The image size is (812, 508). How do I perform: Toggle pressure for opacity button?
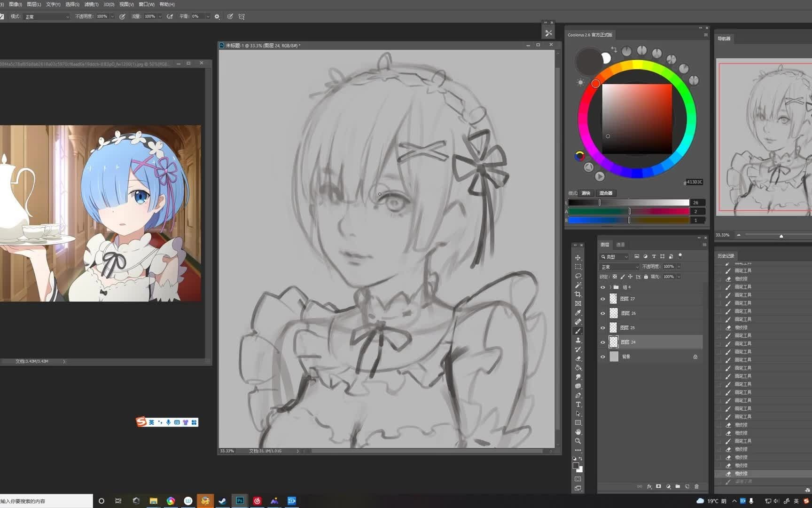tap(122, 16)
